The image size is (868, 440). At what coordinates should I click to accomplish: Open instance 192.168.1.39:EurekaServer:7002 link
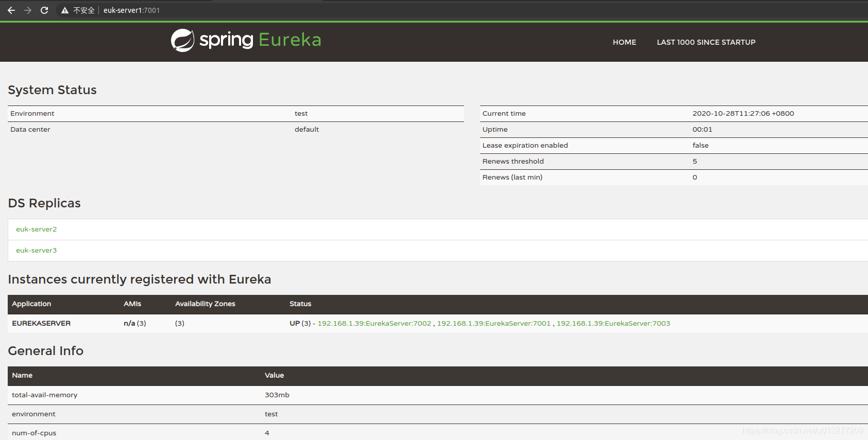click(374, 323)
